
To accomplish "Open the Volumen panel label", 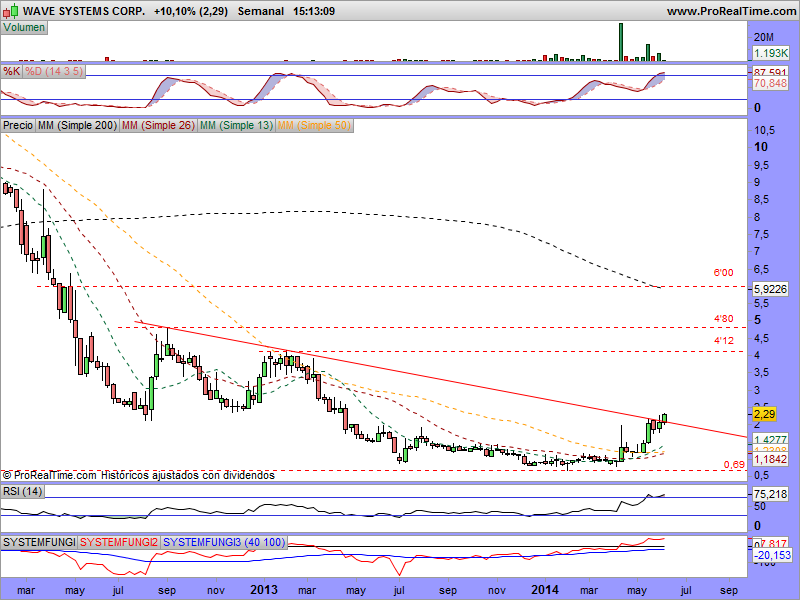I will [24, 28].
